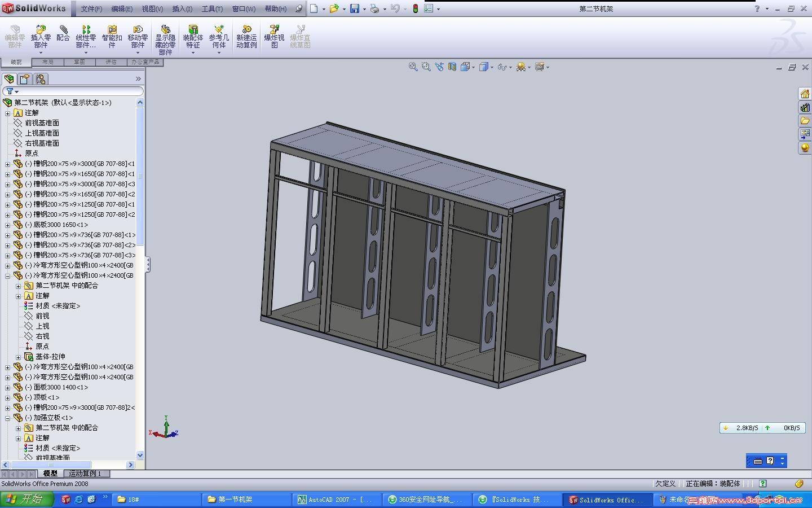The image size is (812, 508).
Task: Click the feature tree filter input field
Action: click(x=73, y=91)
